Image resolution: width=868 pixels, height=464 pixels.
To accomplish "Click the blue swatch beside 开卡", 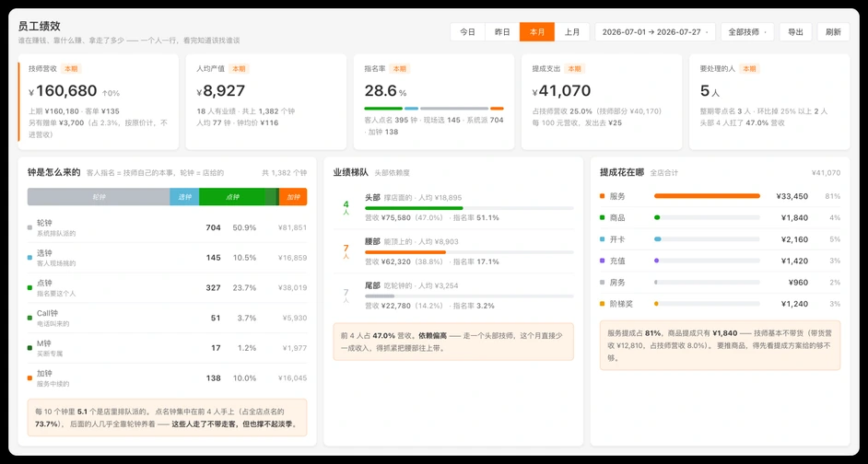I will 603,239.
